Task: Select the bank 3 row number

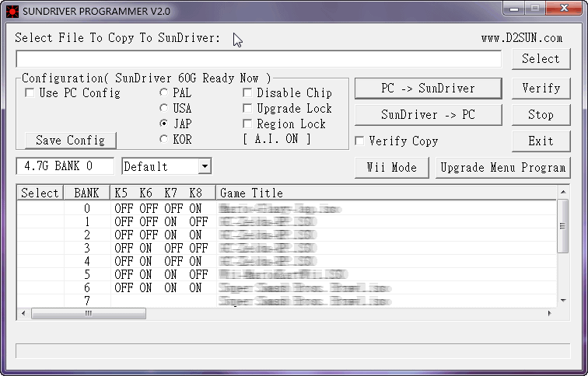Action: [x=87, y=249]
